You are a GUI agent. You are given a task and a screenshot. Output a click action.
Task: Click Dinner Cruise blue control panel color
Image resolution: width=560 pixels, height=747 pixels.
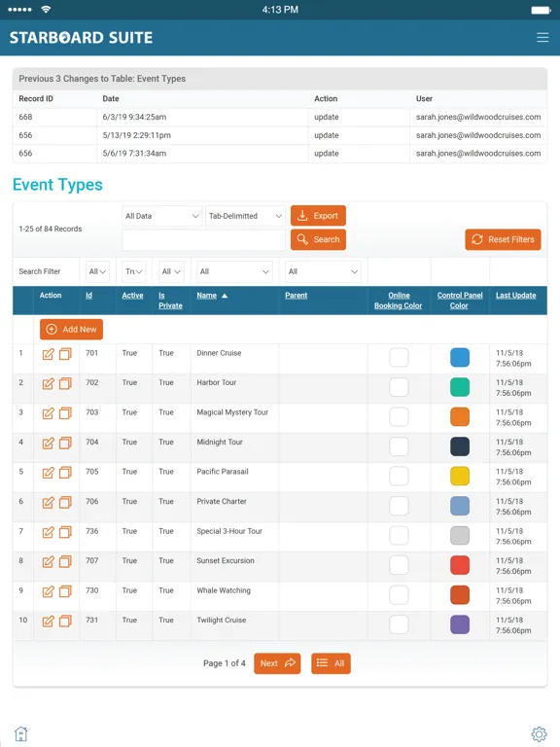tap(460, 358)
